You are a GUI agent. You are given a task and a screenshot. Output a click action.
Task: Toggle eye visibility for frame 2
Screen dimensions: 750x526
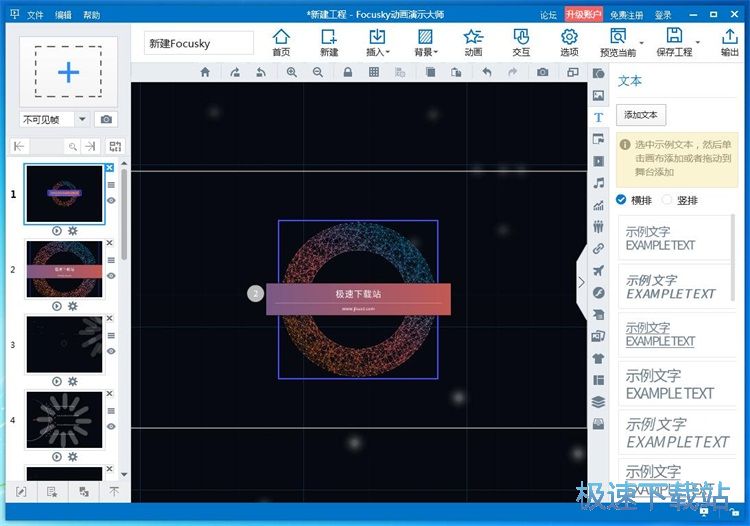[111, 275]
